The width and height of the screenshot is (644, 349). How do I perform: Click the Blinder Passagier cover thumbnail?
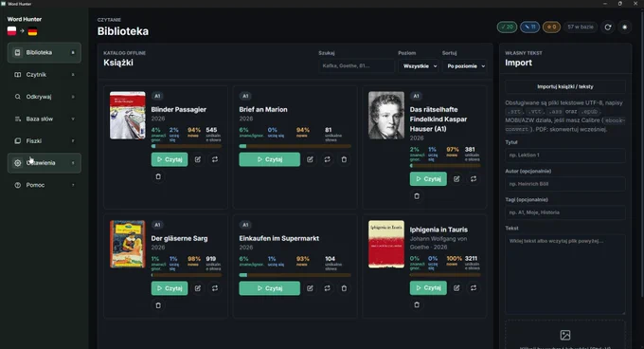pos(127,116)
